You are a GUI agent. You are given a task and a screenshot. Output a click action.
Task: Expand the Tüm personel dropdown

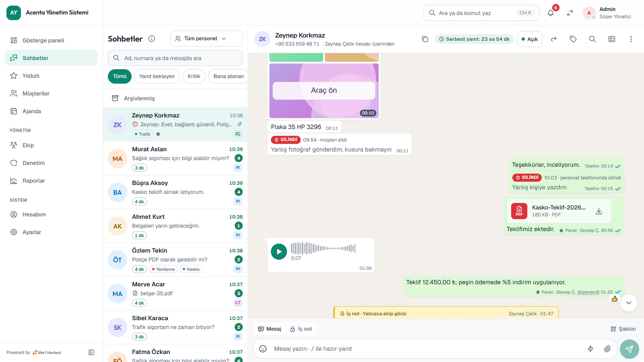(x=206, y=39)
